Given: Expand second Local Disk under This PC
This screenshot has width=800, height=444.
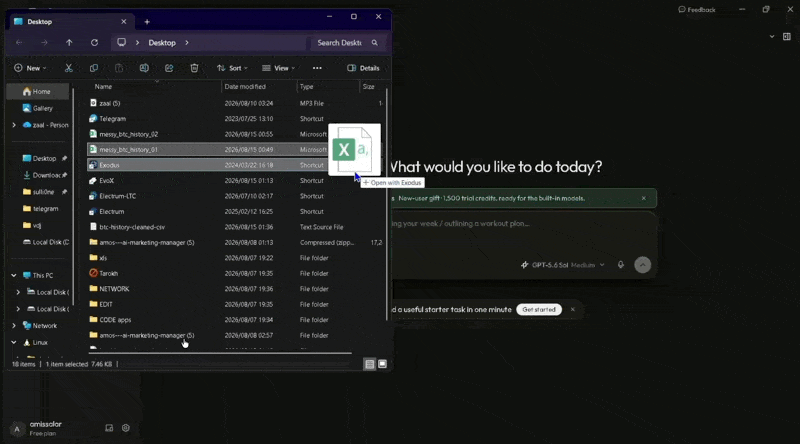Looking at the screenshot, I should [18, 309].
